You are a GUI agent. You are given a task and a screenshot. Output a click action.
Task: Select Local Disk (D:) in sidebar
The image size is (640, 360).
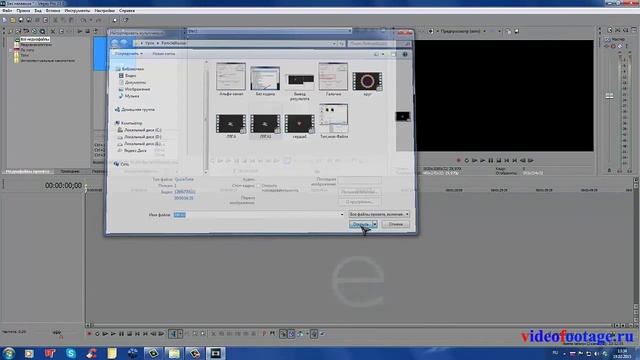[x=140, y=137]
